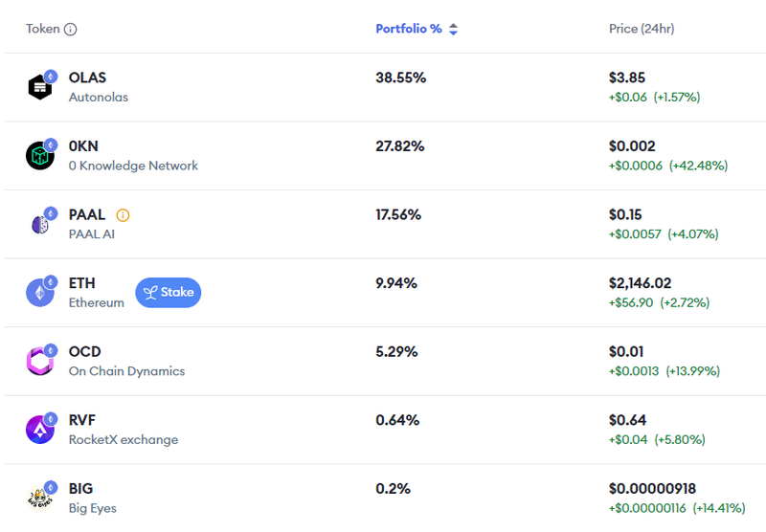Select the OCD token row name
This screenshot has width=766, height=532.
84,351
